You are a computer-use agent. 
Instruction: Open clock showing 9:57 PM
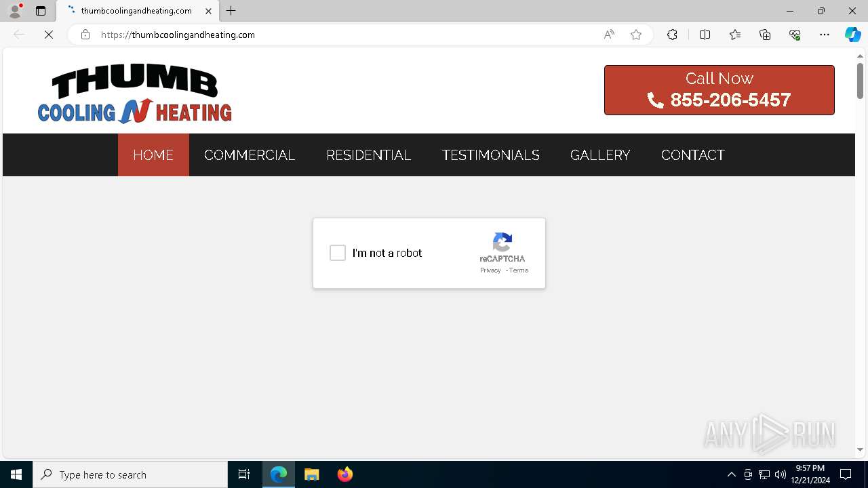pos(810,474)
